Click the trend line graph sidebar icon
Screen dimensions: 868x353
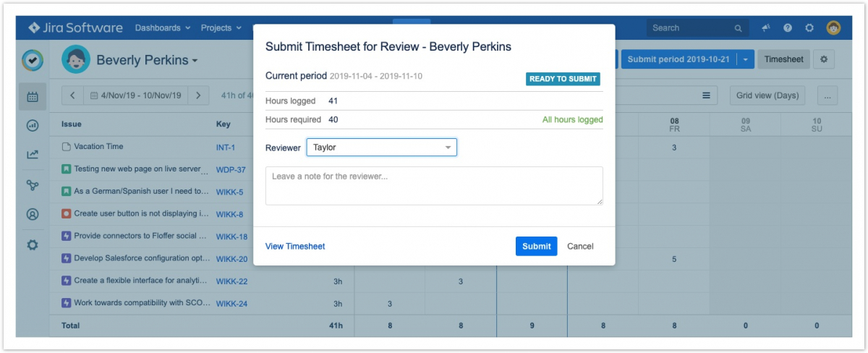pos(33,154)
